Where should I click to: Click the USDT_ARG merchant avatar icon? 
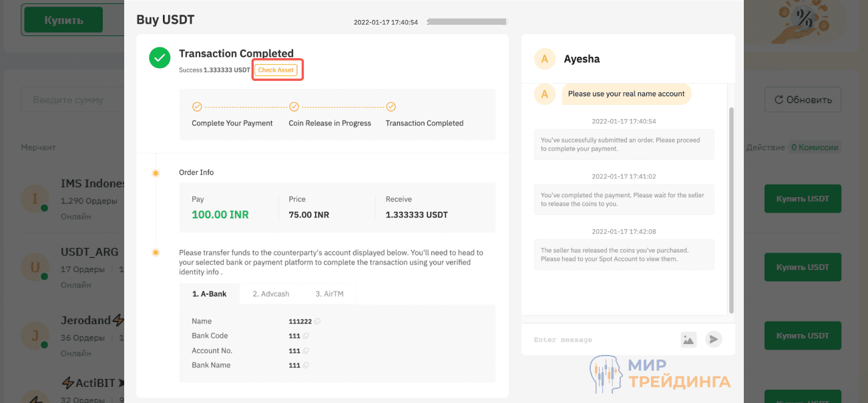35,268
